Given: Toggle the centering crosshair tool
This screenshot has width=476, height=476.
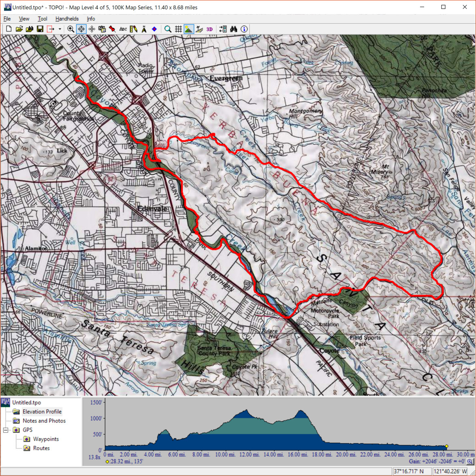Looking at the screenshot, I should tap(81, 29).
